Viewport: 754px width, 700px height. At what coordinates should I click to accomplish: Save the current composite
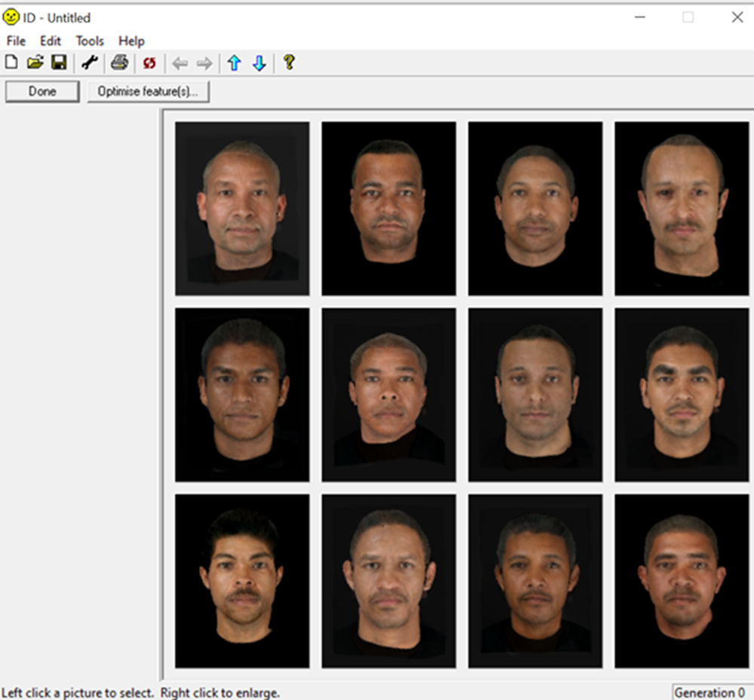[x=57, y=62]
